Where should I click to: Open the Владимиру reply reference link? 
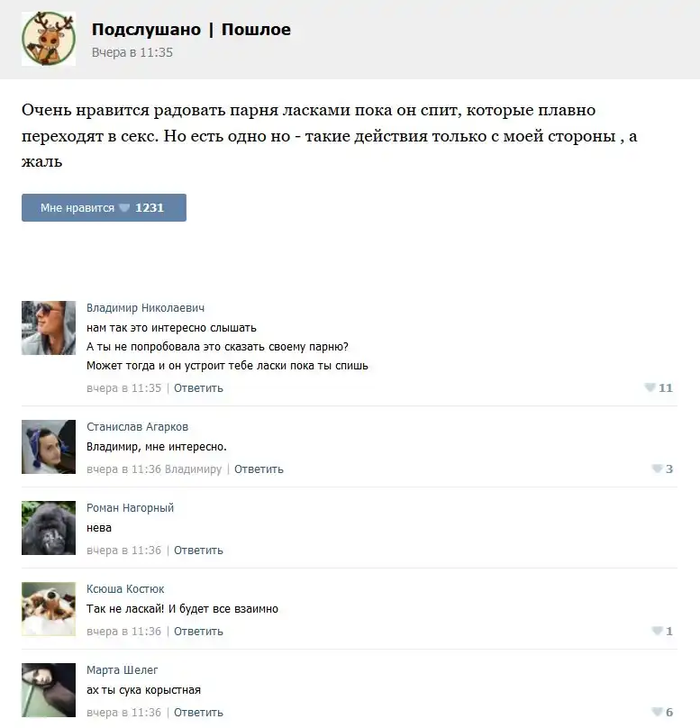coord(193,469)
